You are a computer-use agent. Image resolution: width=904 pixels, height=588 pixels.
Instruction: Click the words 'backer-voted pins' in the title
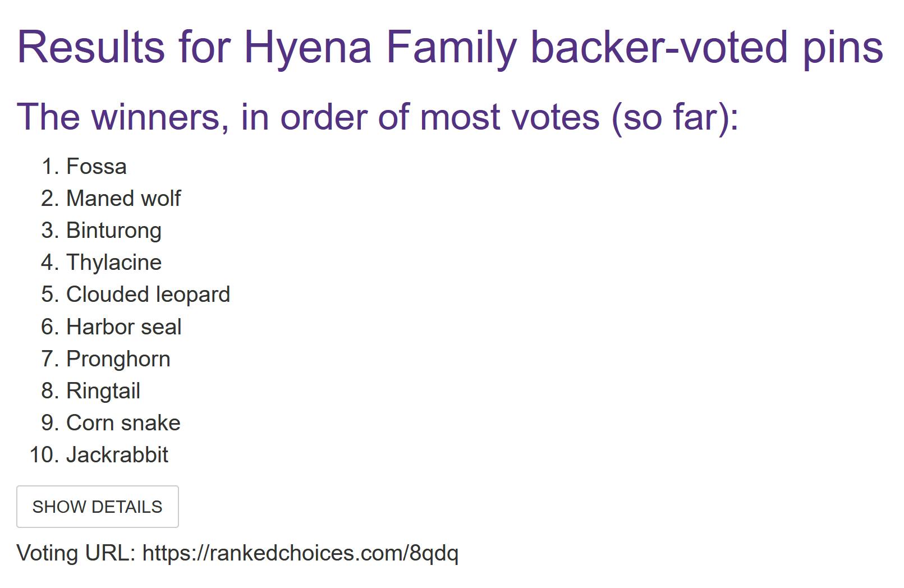706,47
